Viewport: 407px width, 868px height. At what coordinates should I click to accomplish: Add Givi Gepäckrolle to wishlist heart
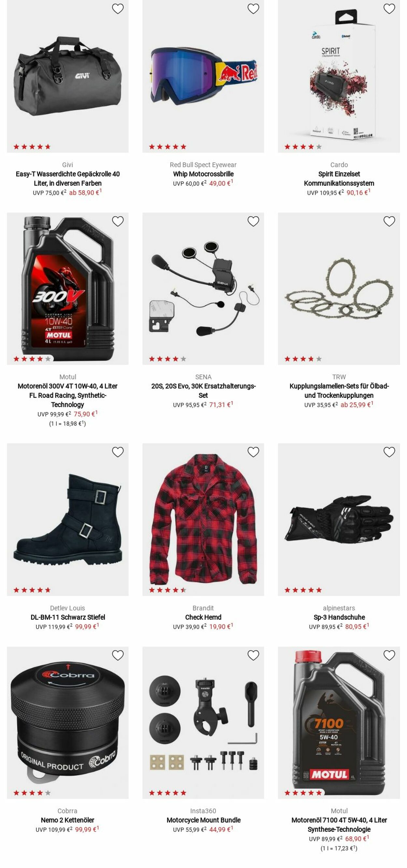coord(118,9)
